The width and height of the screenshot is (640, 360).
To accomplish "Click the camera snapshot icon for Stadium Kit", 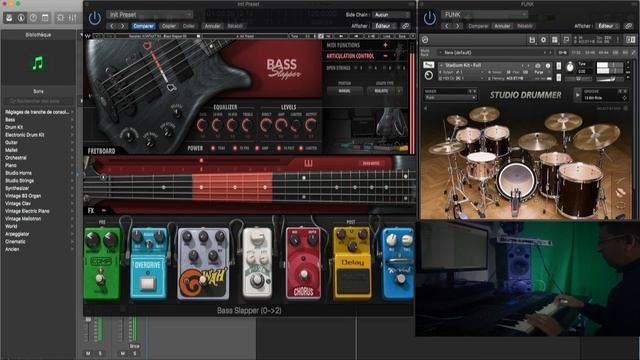I will (538, 66).
